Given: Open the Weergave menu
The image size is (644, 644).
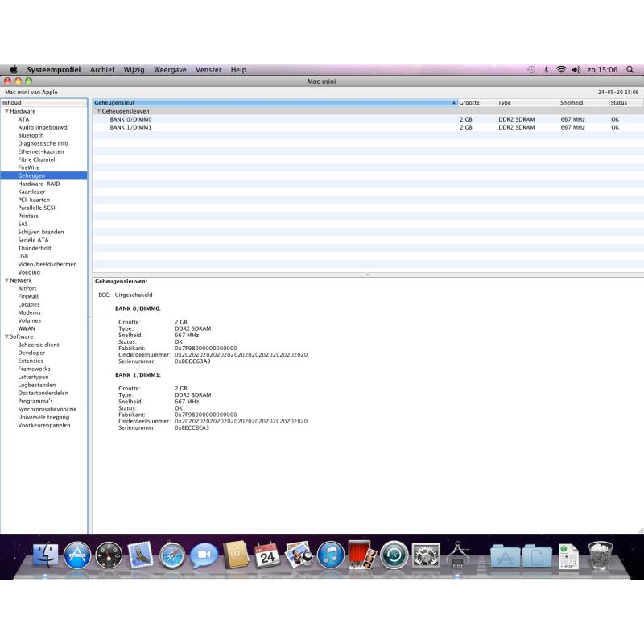Looking at the screenshot, I should pos(170,69).
